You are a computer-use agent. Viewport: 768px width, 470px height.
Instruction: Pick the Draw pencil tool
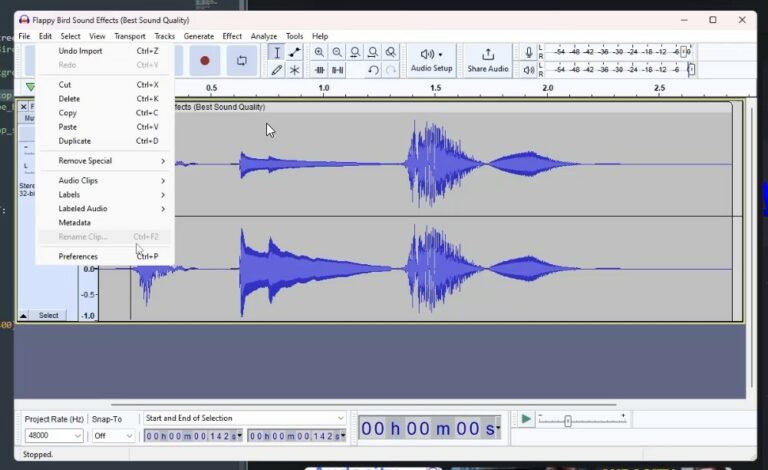277,70
